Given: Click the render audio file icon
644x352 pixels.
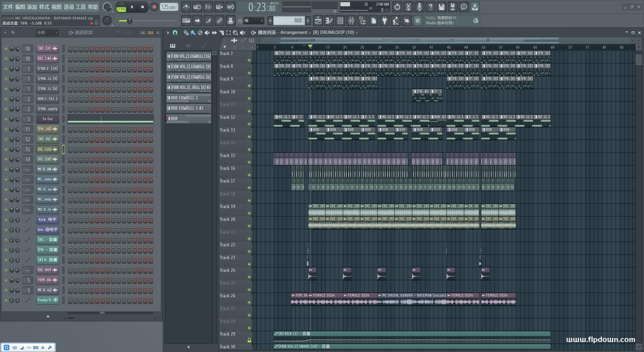Looking at the screenshot, I should [452, 7].
